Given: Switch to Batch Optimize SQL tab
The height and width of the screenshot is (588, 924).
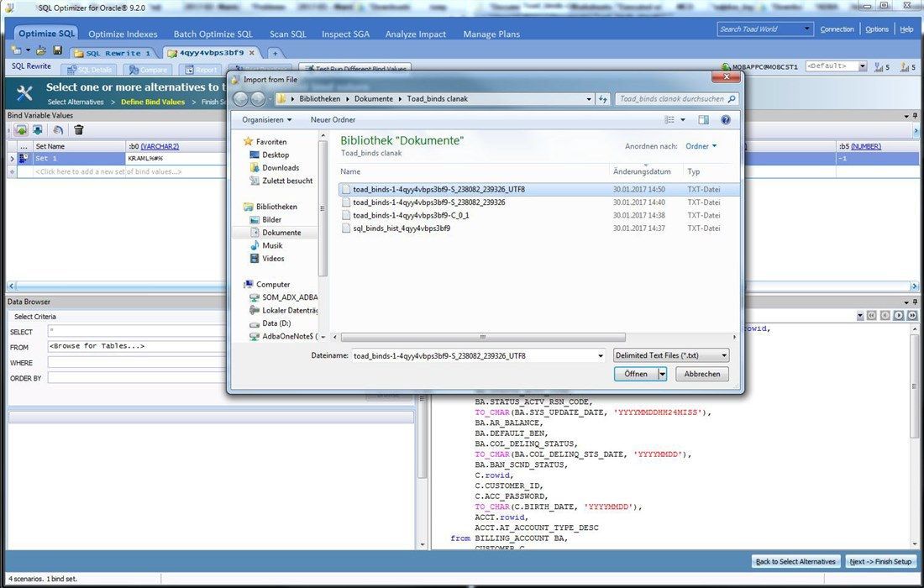Looking at the screenshot, I should (x=213, y=34).
